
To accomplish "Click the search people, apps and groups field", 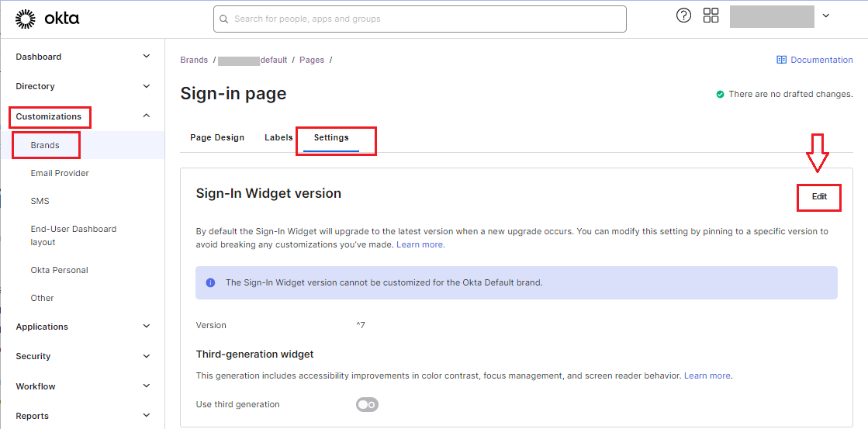I will tap(420, 19).
